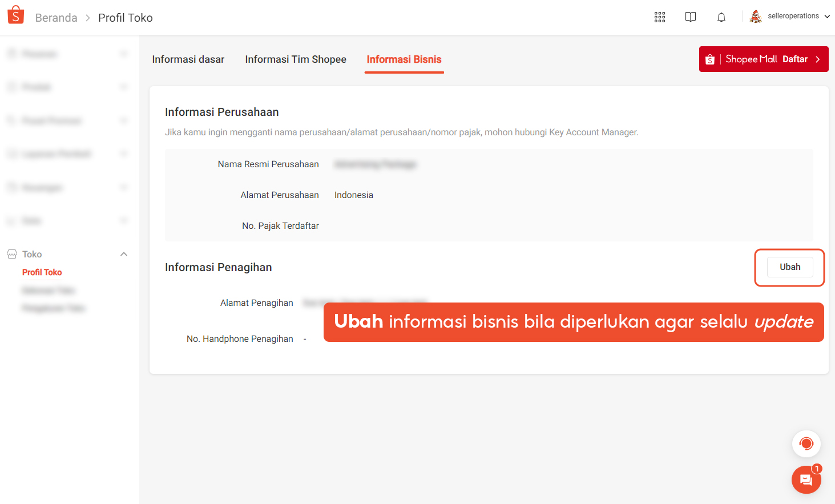Open the apps grid menu icon

660,17
